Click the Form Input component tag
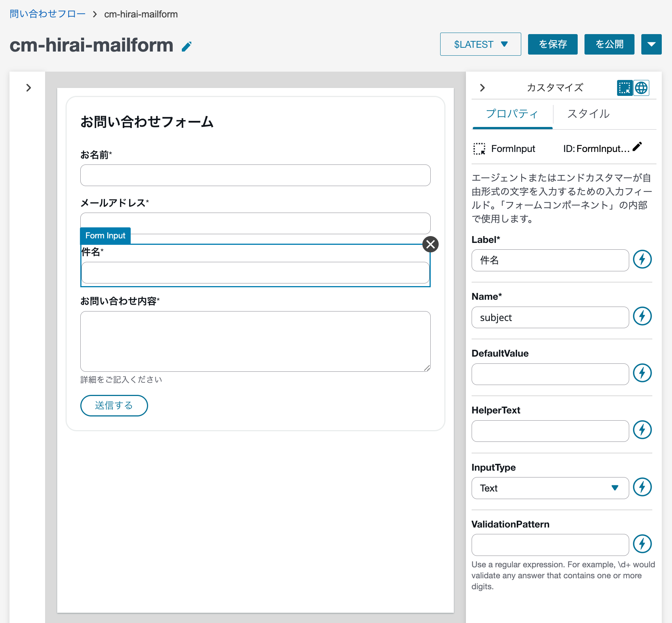The width and height of the screenshot is (672, 623). tap(105, 236)
